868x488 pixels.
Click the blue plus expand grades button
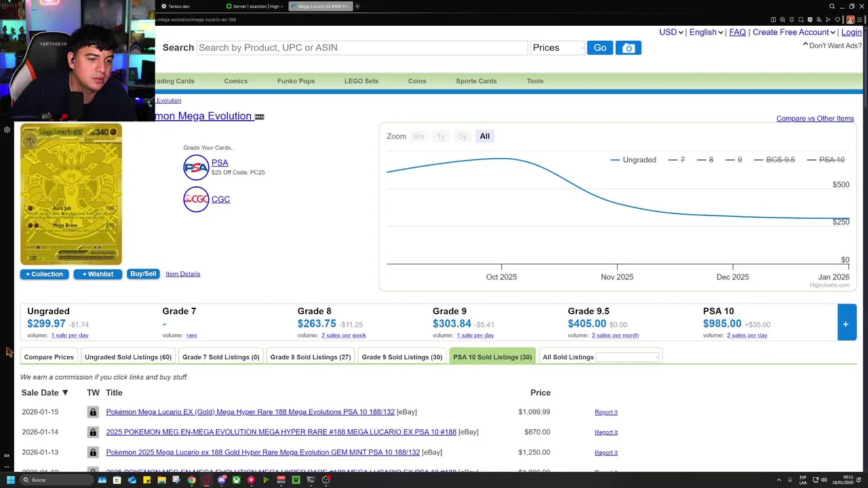click(x=846, y=323)
